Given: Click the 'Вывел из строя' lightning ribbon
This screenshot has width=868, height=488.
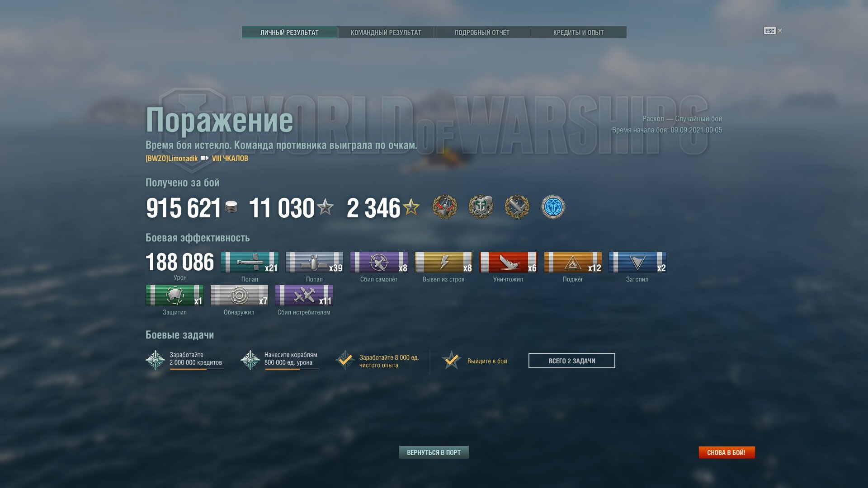Looking at the screenshot, I should [443, 263].
